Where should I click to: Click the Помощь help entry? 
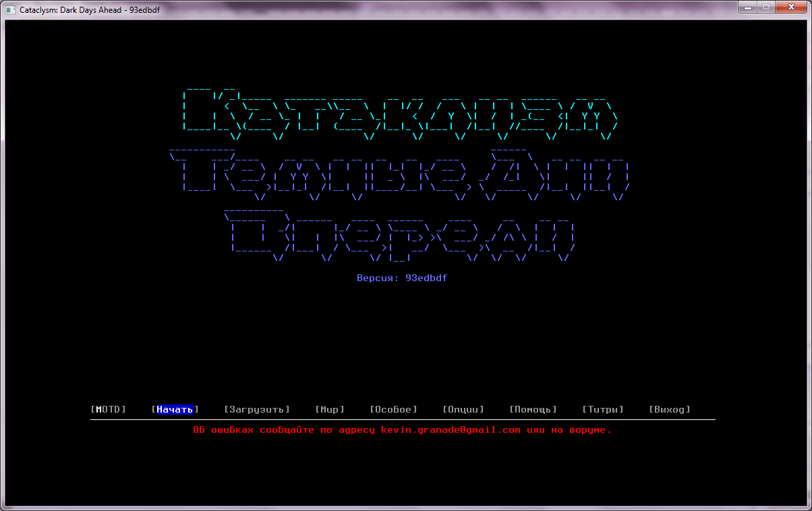click(533, 409)
